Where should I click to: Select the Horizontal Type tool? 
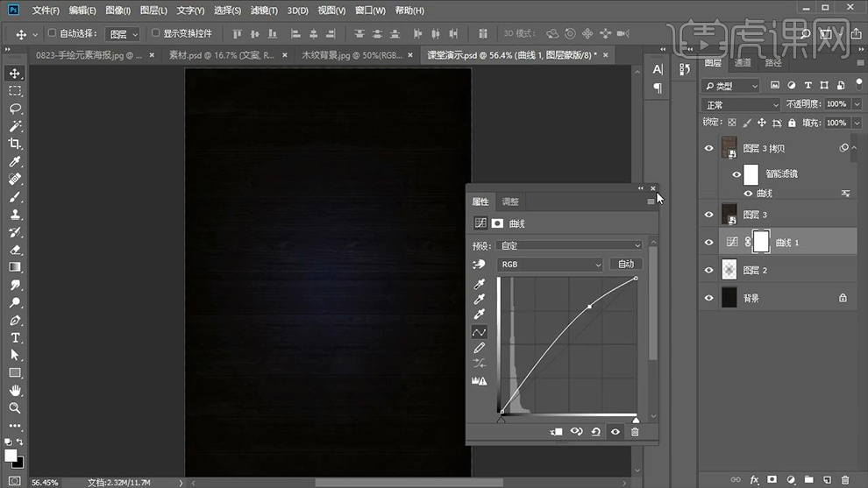tap(15, 338)
